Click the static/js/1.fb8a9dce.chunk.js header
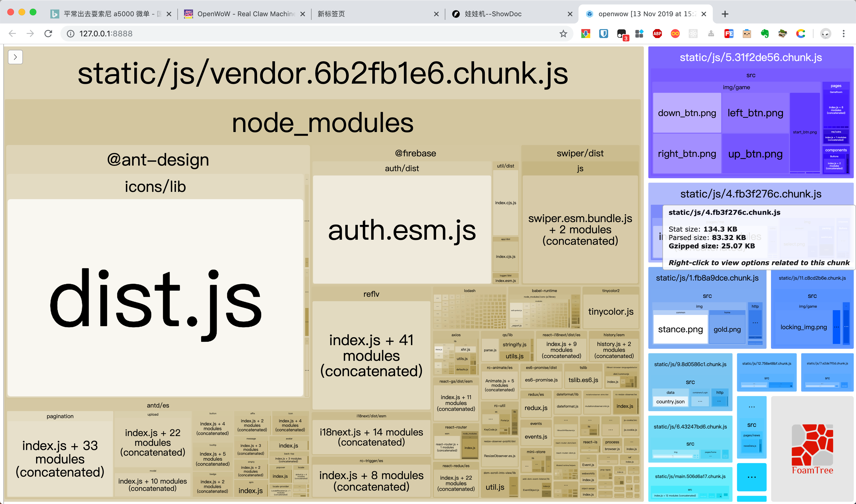This screenshot has height=504, width=856. click(707, 278)
